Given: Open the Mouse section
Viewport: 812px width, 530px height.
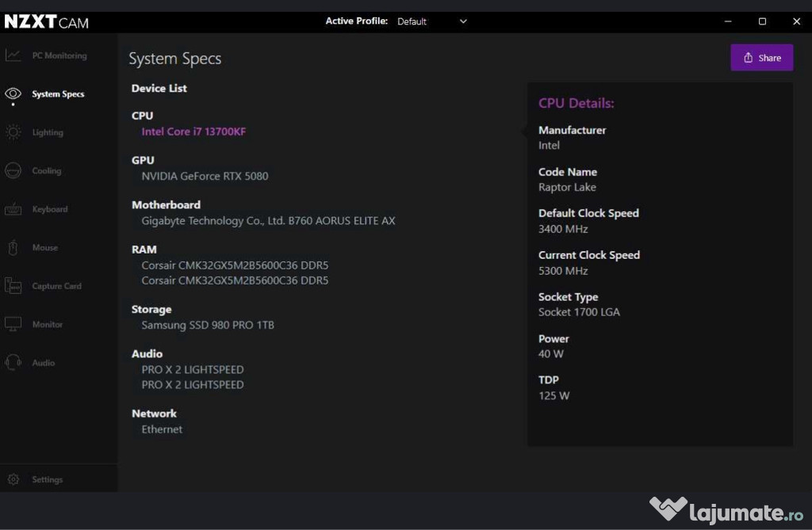Looking at the screenshot, I should click(45, 247).
